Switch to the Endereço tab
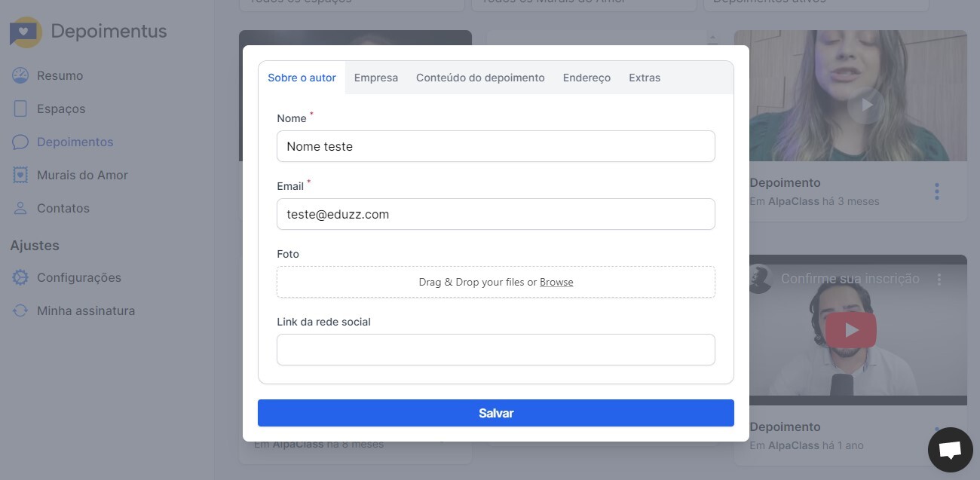The image size is (980, 480). pos(586,78)
